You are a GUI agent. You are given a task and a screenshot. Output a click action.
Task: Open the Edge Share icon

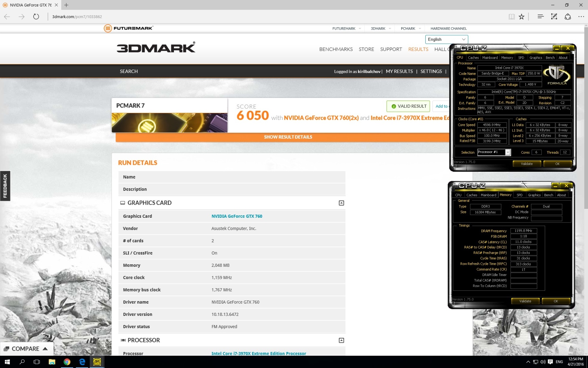(568, 17)
